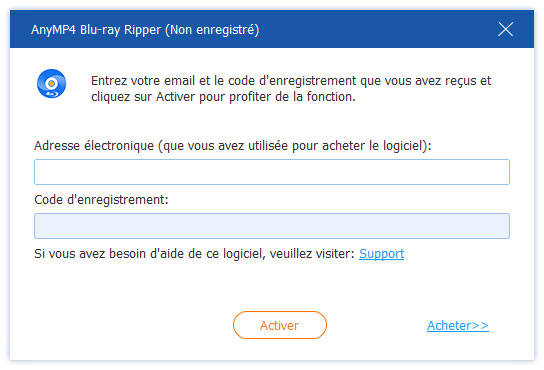Click the 'veuillez visiter:' text before Support

click(312, 254)
